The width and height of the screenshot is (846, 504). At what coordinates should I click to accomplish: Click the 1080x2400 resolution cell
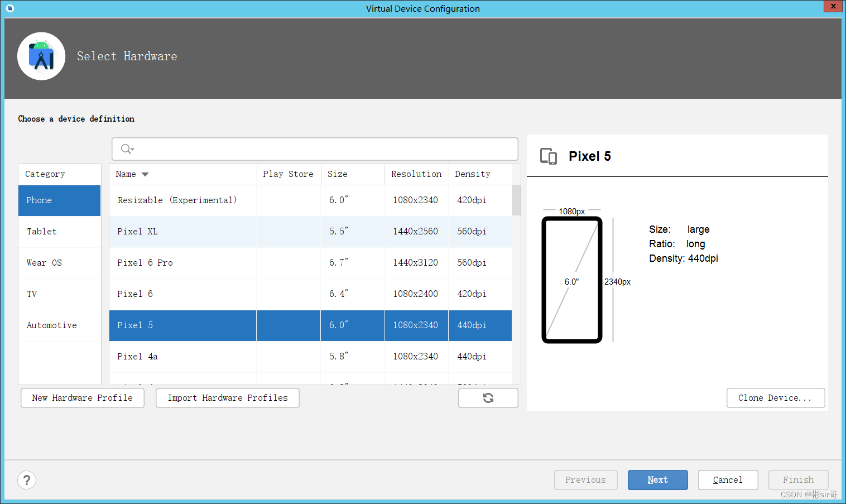tap(416, 294)
